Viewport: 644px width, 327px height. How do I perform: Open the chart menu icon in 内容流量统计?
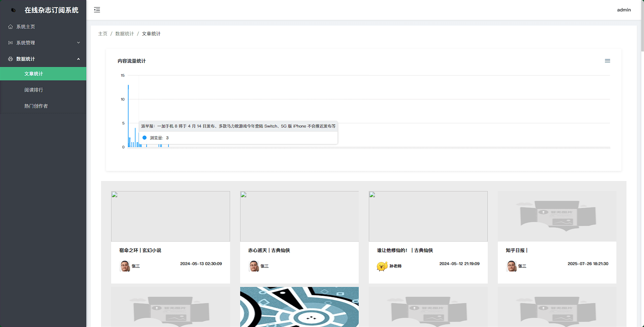pyautogui.click(x=607, y=61)
